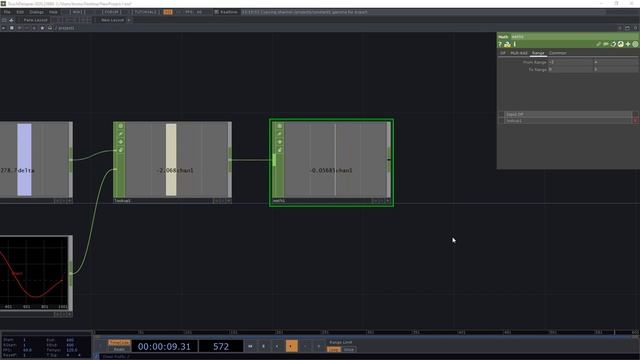Open the Dialogs menu

[x=36, y=12]
